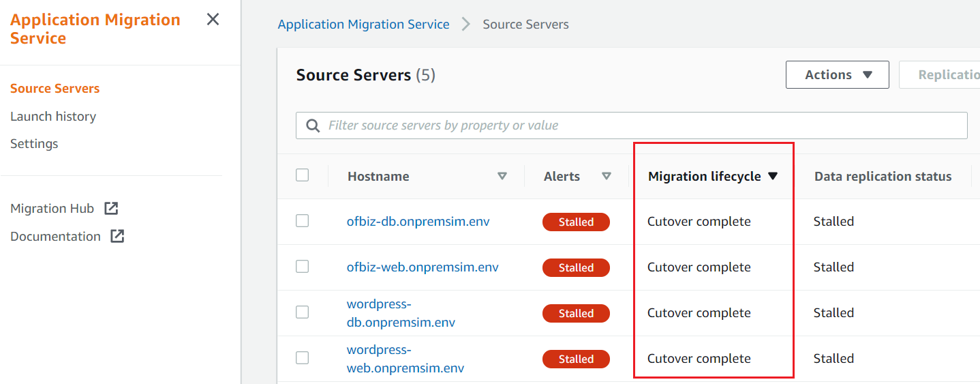Select checkbox for wordpress-db.onpremsim.env
The width and height of the screenshot is (980, 384).
click(x=303, y=312)
